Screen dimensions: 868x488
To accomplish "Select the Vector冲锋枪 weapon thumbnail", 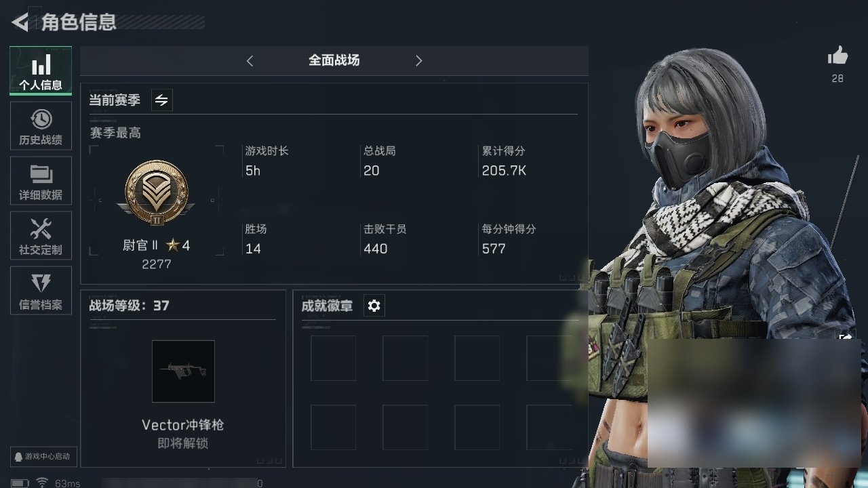I will 183,371.
